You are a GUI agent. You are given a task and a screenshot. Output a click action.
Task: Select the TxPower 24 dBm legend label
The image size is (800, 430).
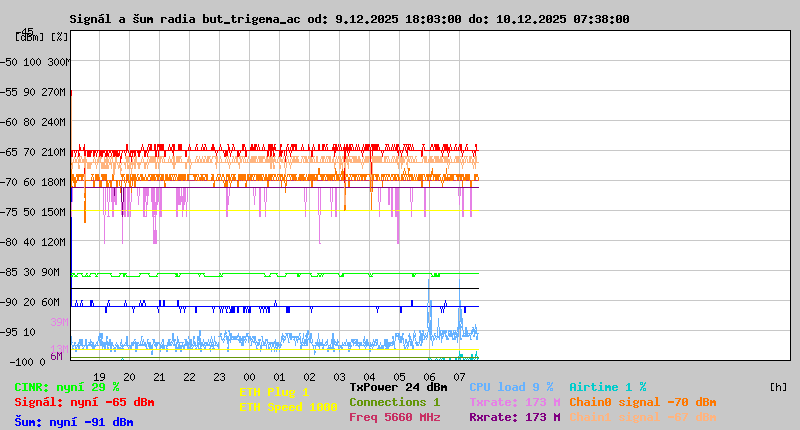(x=398, y=387)
